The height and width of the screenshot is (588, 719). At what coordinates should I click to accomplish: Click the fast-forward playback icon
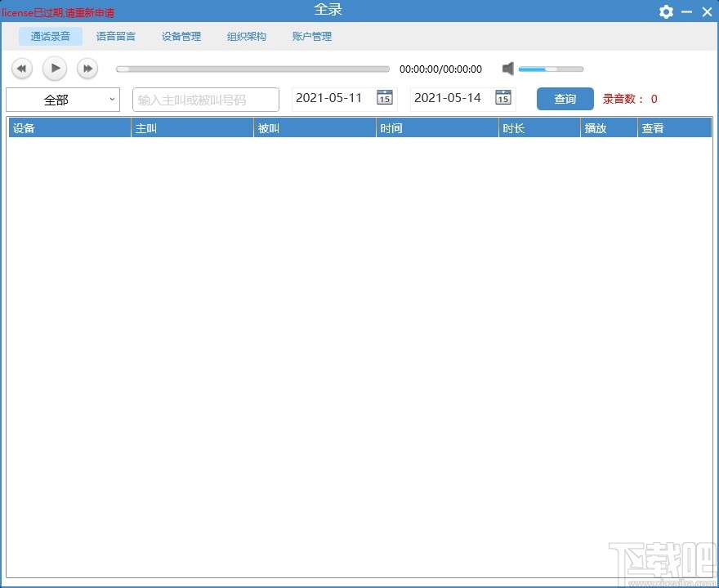point(87,69)
